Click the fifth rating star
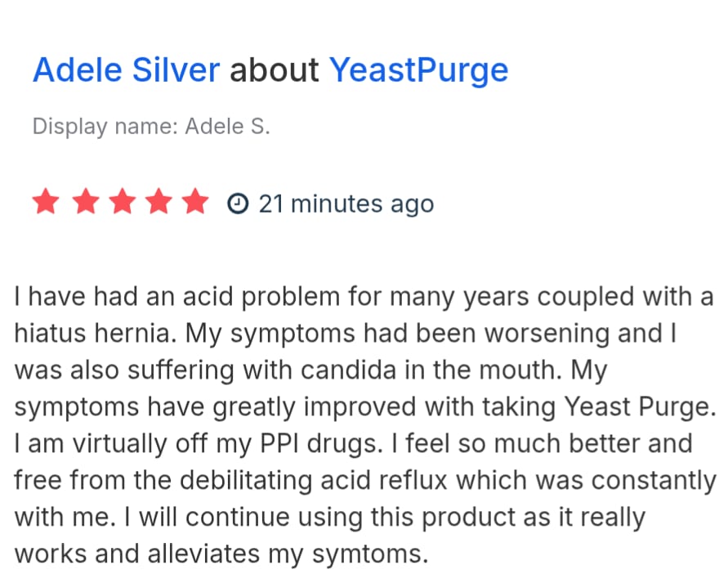Screen dimensions: 728x583 pos(196,202)
